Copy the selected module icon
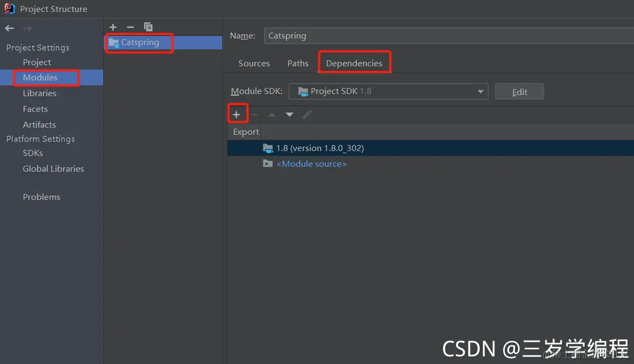 [148, 27]
